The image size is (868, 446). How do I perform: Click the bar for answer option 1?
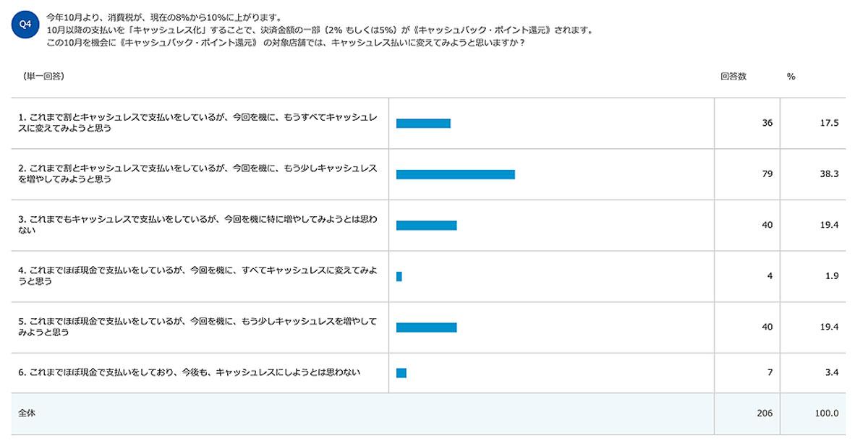(x=423, y=123)
